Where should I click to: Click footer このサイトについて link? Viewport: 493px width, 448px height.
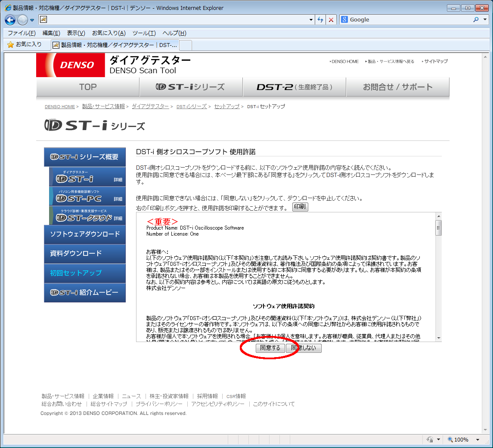pyautogui.click(x=274, y=404)
